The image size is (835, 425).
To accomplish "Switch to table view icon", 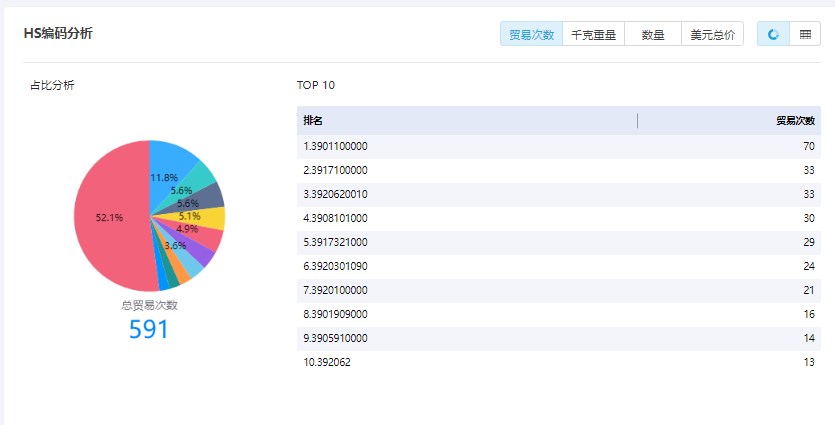I will (x=805, y=34).
